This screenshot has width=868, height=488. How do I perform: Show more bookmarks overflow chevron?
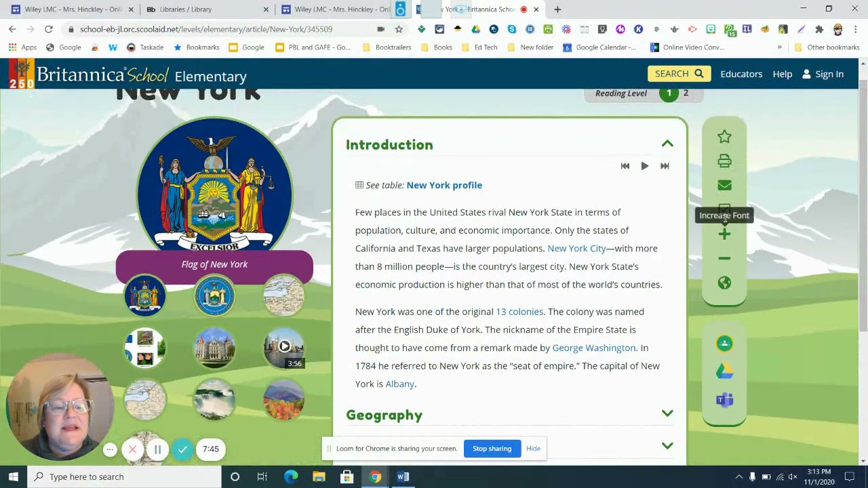779,47
